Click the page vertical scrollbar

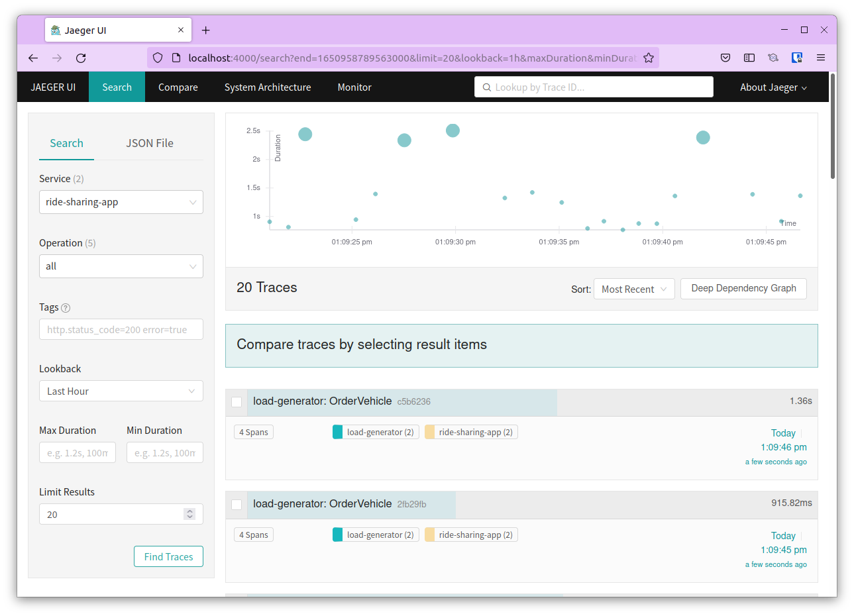[833, 126]
